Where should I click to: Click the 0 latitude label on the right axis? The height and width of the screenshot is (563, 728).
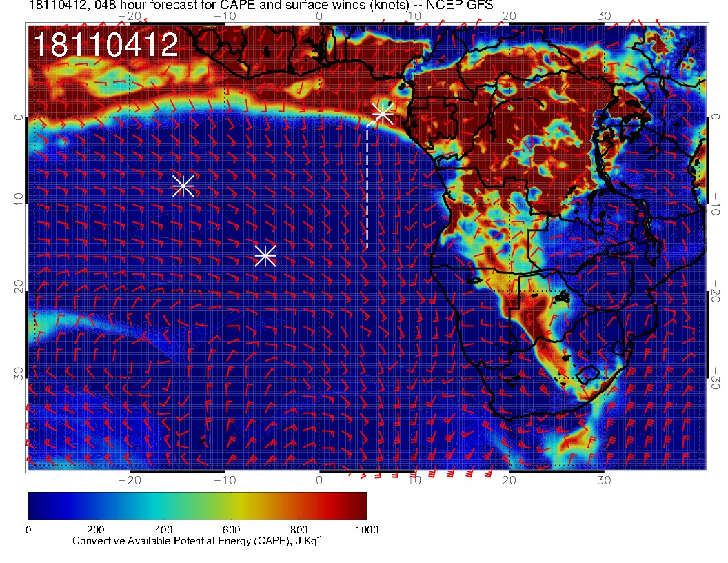coord(716,117)
